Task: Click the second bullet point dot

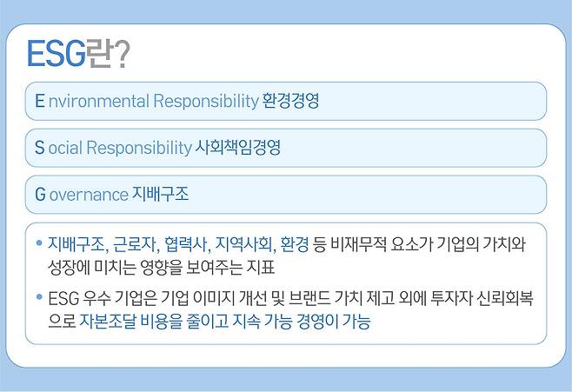Action: pos(39,298)
